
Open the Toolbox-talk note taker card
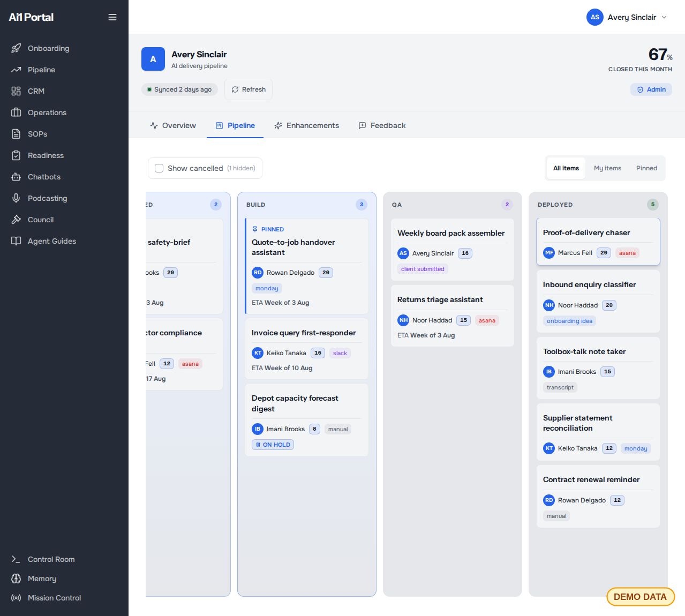[x=598, y=368]
